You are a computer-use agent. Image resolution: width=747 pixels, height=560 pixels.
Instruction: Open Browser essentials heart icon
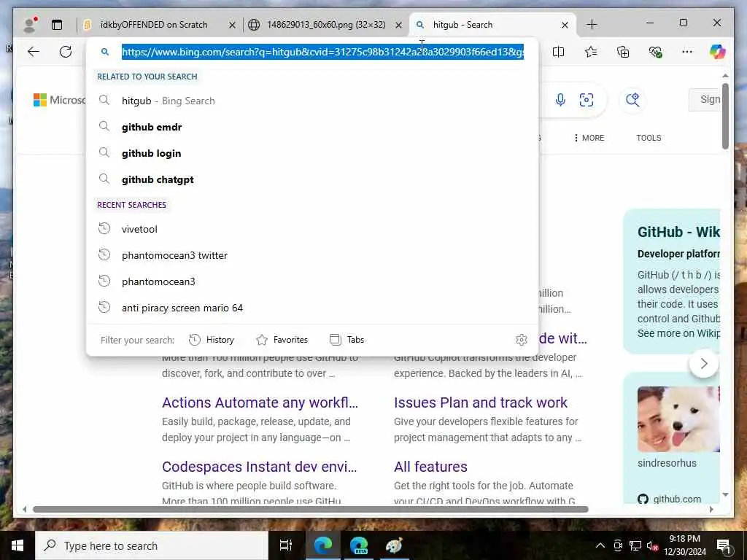click(x=655, y=52)
